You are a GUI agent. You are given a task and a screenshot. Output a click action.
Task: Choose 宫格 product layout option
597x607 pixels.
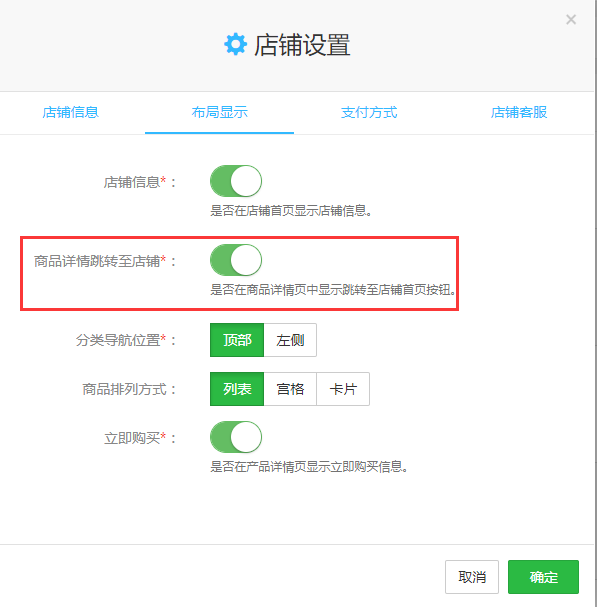click(290, 389)
